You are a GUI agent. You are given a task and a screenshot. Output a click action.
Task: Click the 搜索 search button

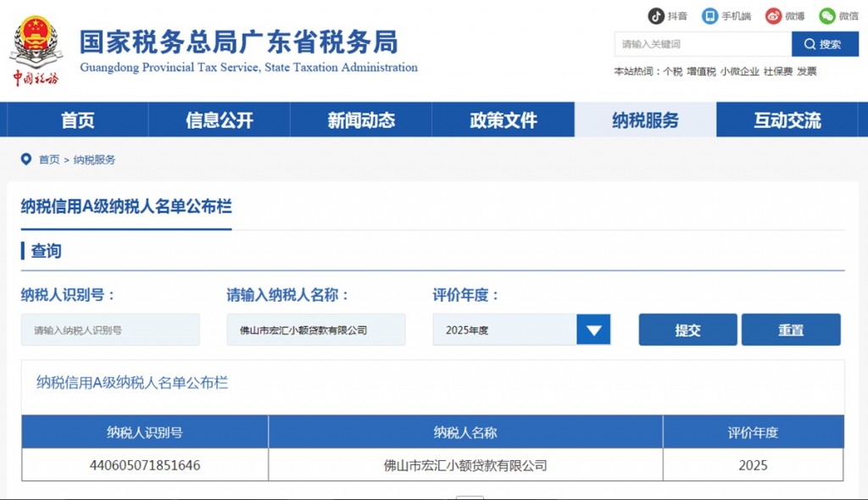point(825,44)
